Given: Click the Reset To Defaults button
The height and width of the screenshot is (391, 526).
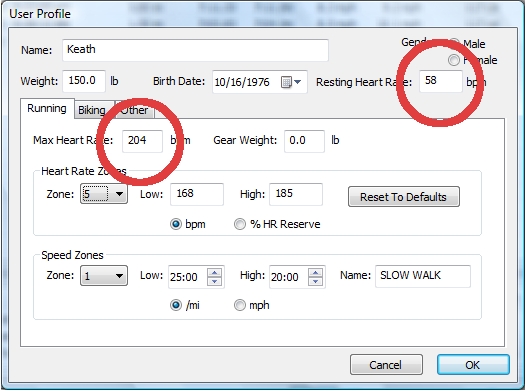Looking at the screenshot, I should [404, 197].
